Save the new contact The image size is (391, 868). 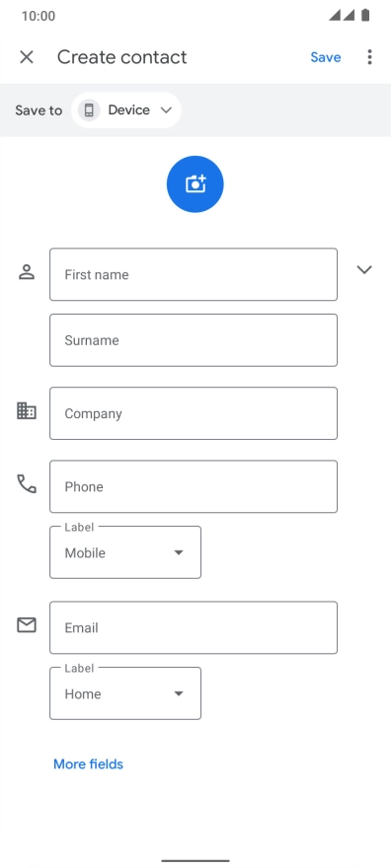[326, 57]
